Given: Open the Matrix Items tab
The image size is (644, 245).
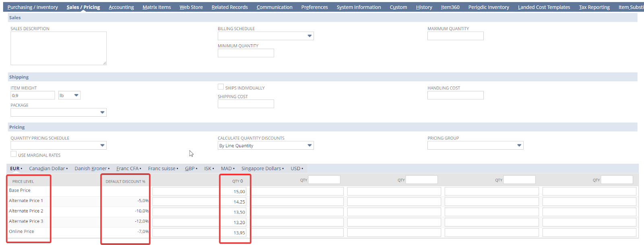Looking at the screenshot, I should click(x=157, y=7).
